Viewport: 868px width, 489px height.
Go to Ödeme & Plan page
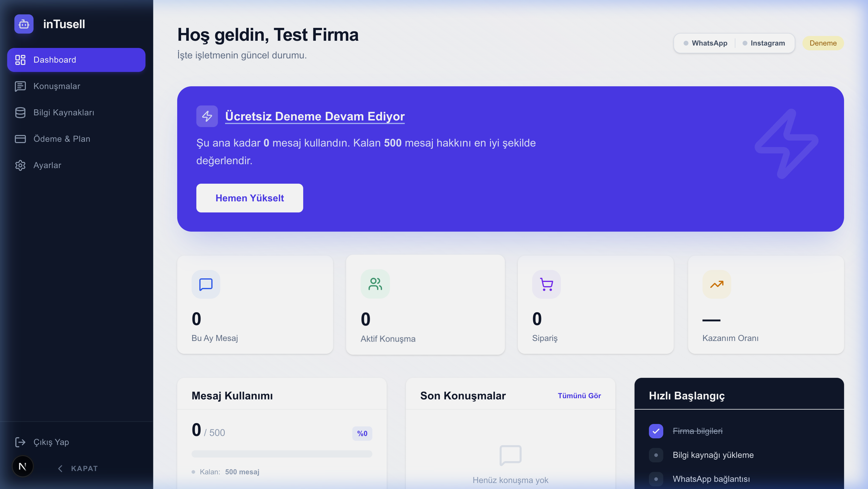coord(62,139)
